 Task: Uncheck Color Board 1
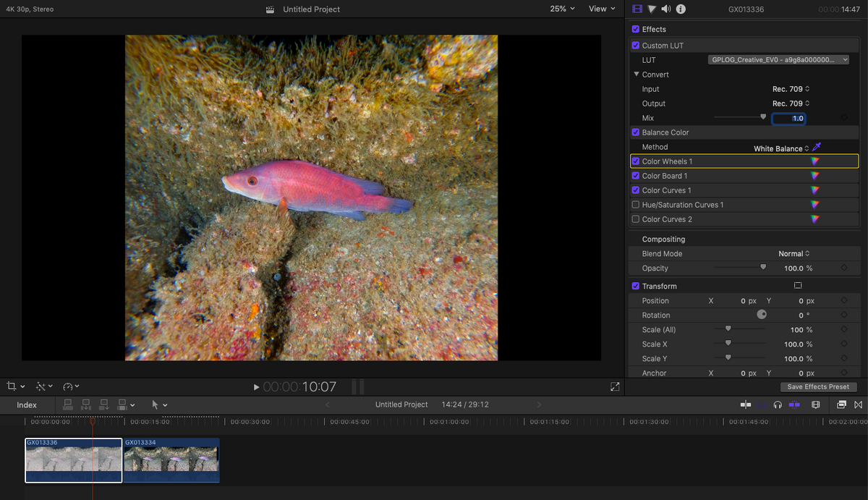point(635,176)
